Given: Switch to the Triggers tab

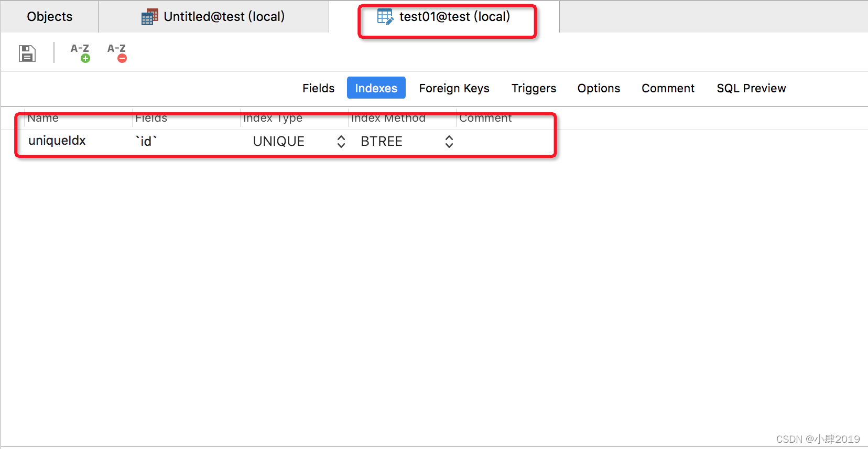Looking at the screenshot, I should coord(534,88).
